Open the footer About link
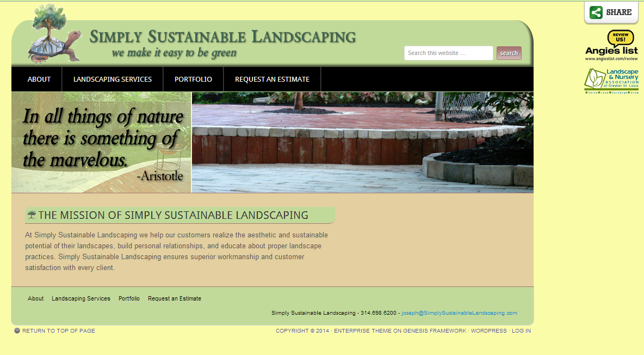This screenshot has width=644, height=355. [x=36, y=299]
